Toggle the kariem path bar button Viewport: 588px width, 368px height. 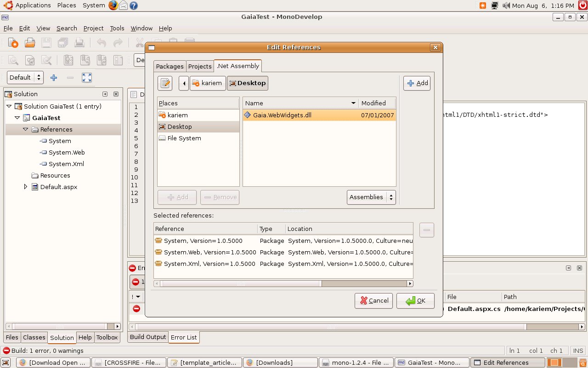pyautogui.click(x=208, y=83)
